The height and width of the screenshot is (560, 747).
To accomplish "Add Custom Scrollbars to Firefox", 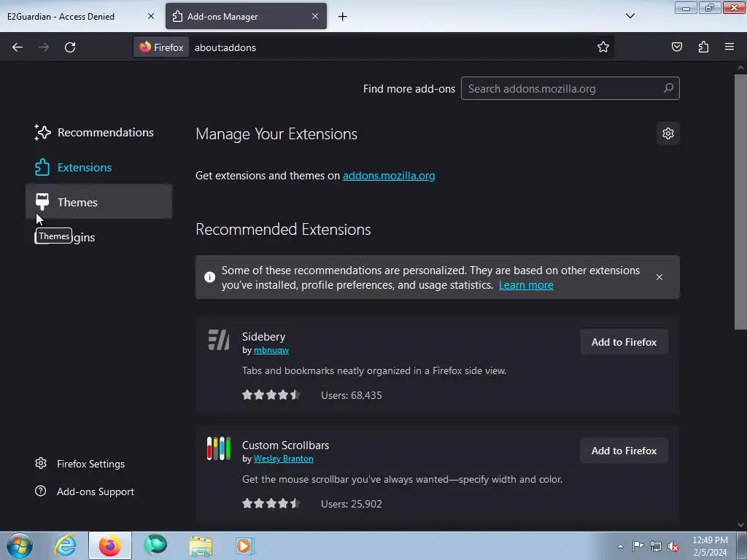I will click(x=624, y=451).
